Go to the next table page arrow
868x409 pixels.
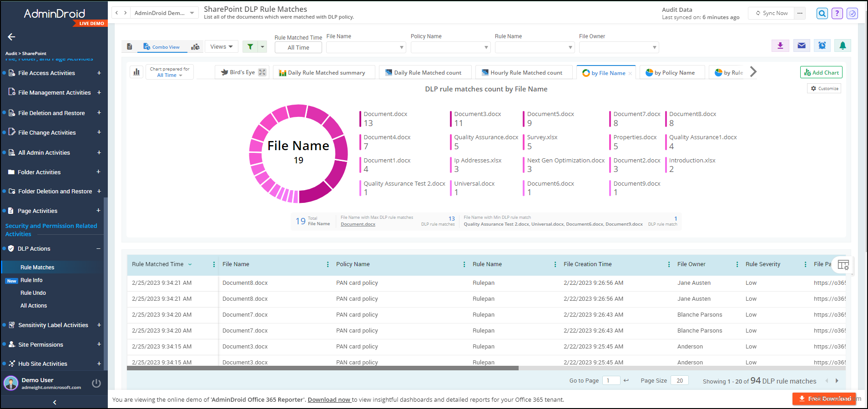pos(837,381)
